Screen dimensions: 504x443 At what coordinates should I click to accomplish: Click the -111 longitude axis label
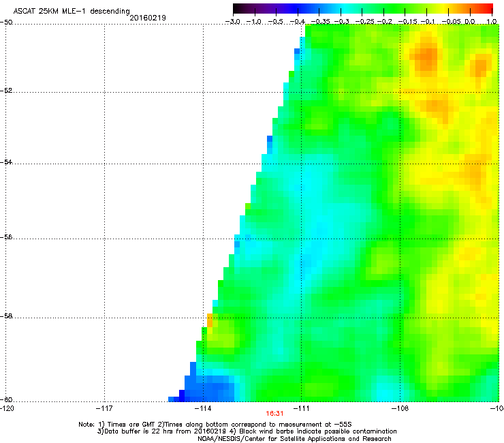tap(301, 408)
